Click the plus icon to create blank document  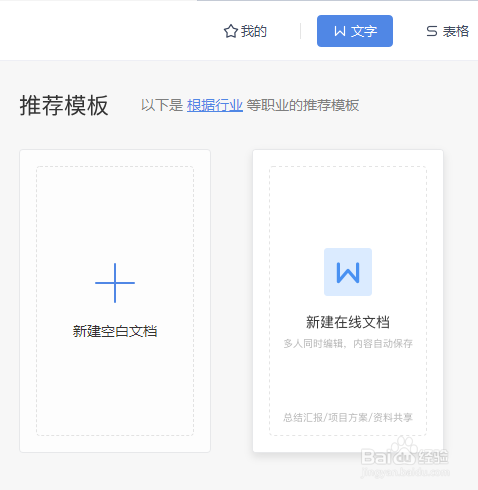(115, 283)
